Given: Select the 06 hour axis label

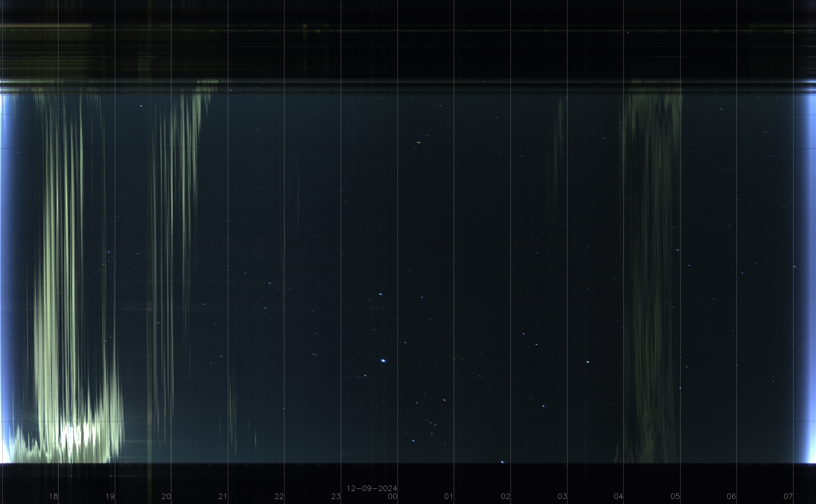Looking at the screenshot, I should (x=732, y=496).
